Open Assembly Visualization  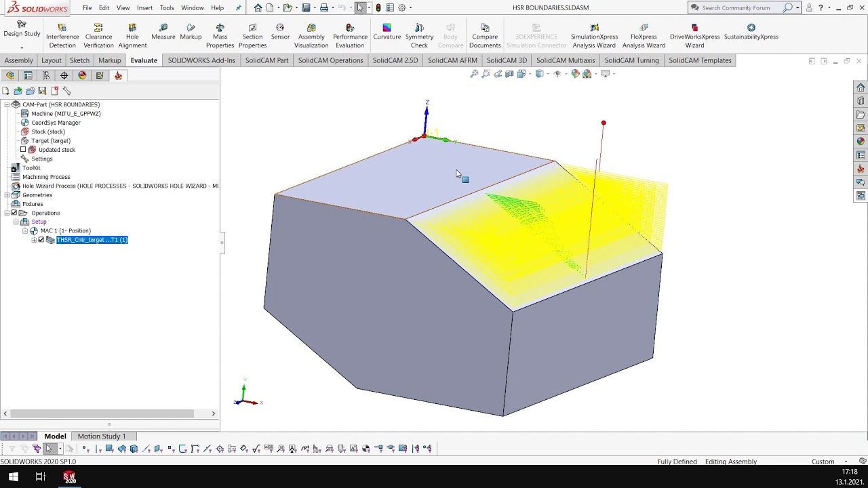tap(311, 36)
